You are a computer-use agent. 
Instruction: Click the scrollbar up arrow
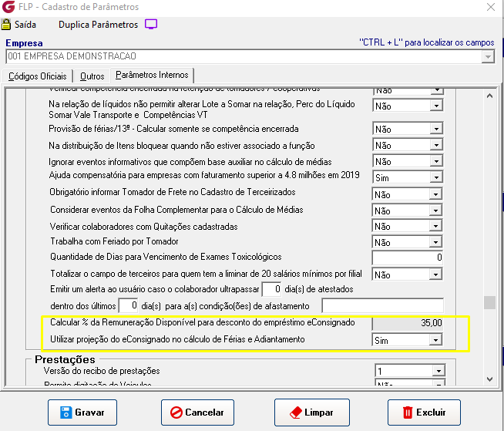tap(489, 96)
